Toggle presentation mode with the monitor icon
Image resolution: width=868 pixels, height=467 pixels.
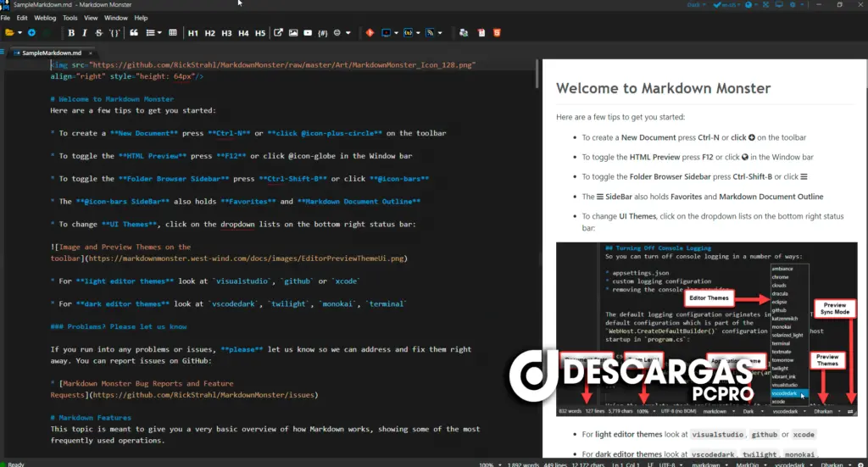[779, 5]
